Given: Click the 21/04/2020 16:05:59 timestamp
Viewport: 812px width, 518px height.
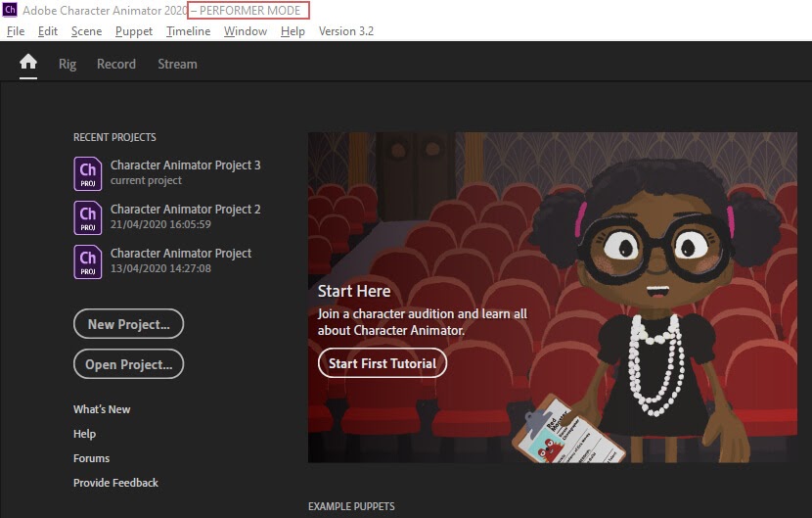Looking at the screenshot, I should [x=160, y=224].
